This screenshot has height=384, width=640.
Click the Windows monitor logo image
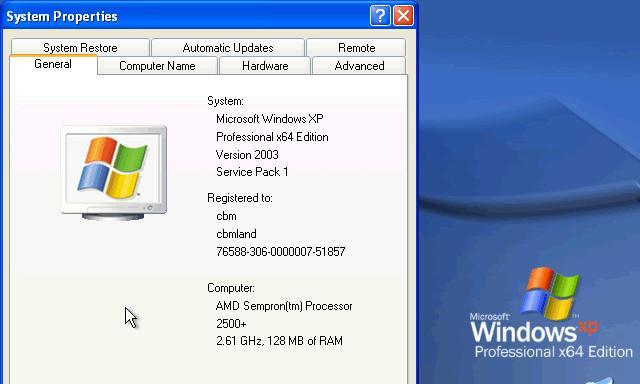tap(113, 173)
